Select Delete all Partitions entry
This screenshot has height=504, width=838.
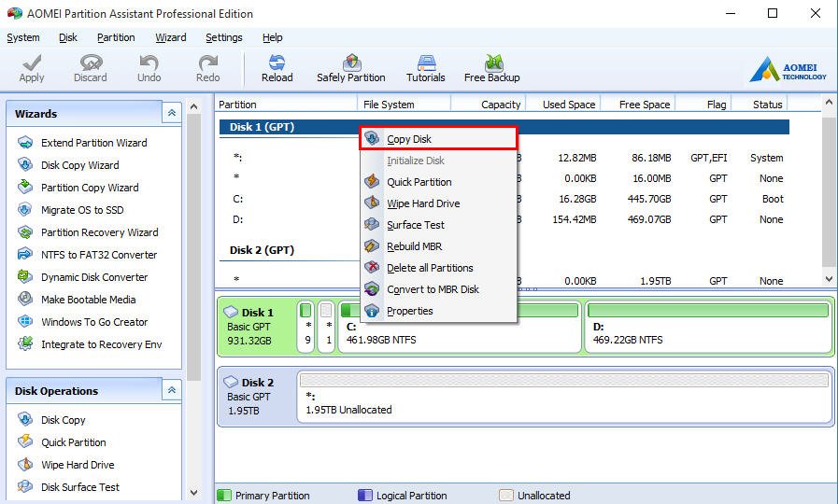point(438,268)
